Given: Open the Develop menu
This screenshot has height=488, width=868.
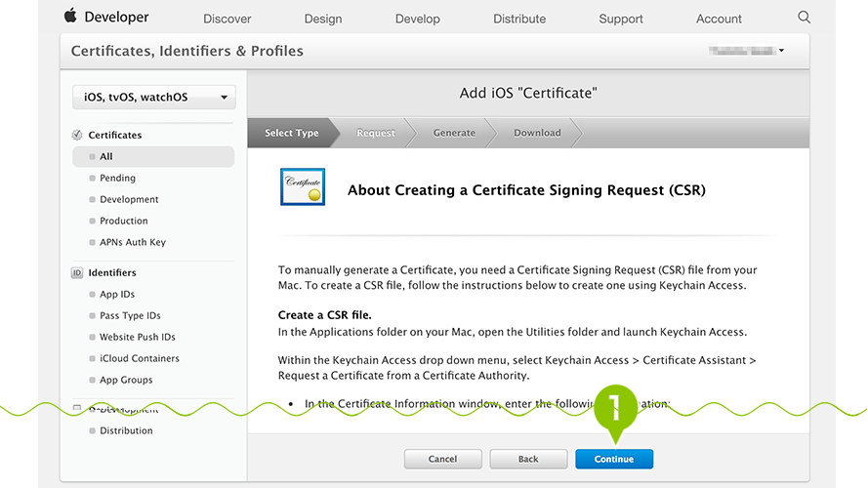Looking at the screenshot, I should pos(417,19).
